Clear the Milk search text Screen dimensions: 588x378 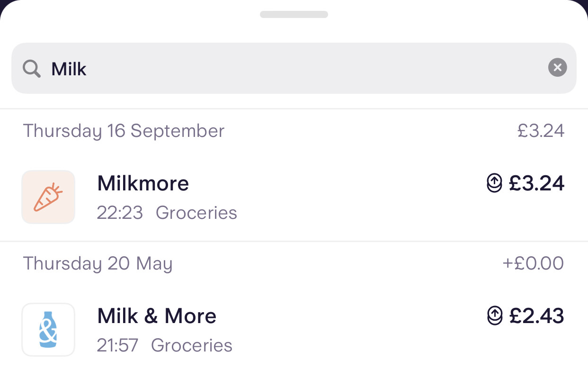click(557, 67)
